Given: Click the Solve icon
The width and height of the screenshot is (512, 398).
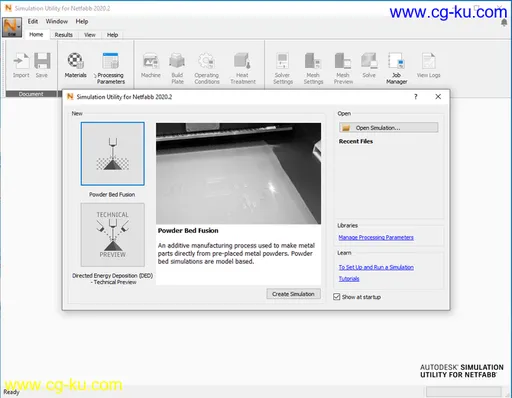Looking at the screenshot, I should tap(369, 65).
